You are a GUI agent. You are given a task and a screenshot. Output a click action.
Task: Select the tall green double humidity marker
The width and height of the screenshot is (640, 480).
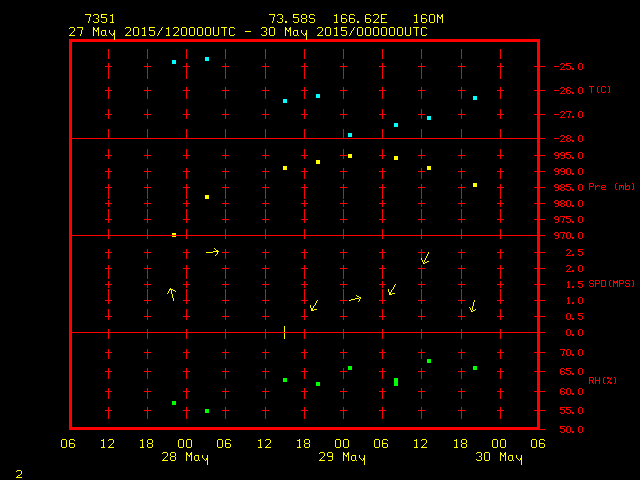pos(396,381)
